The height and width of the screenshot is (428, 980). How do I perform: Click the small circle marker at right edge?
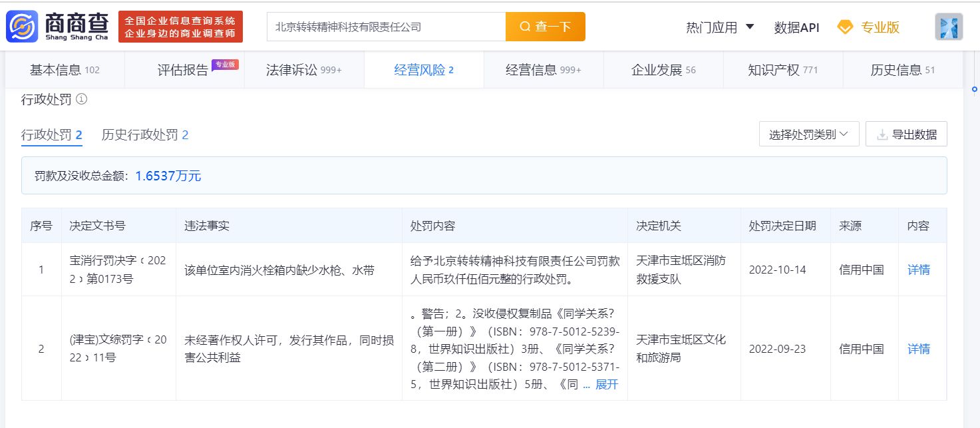(975, 89)
